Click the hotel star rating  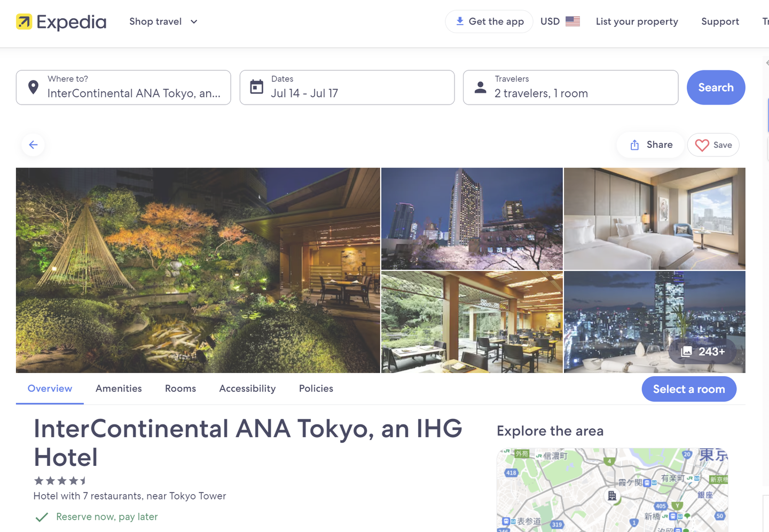60,481
